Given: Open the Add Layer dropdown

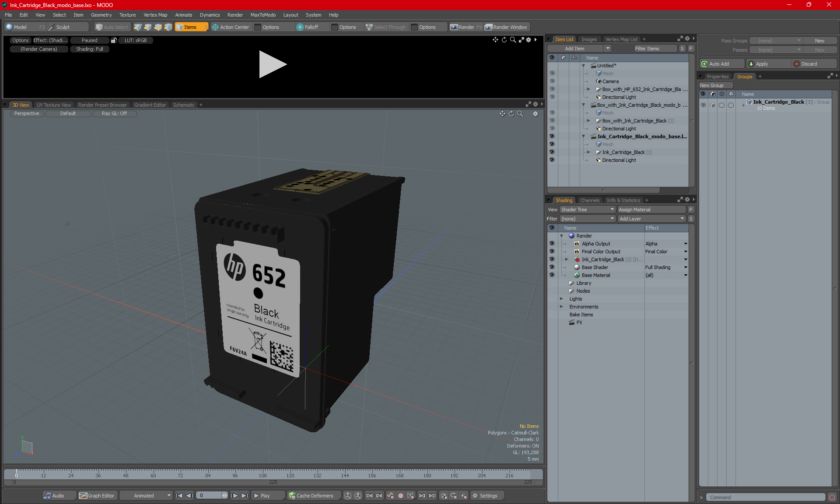Looking at the screenshot, I should (651, 219).
